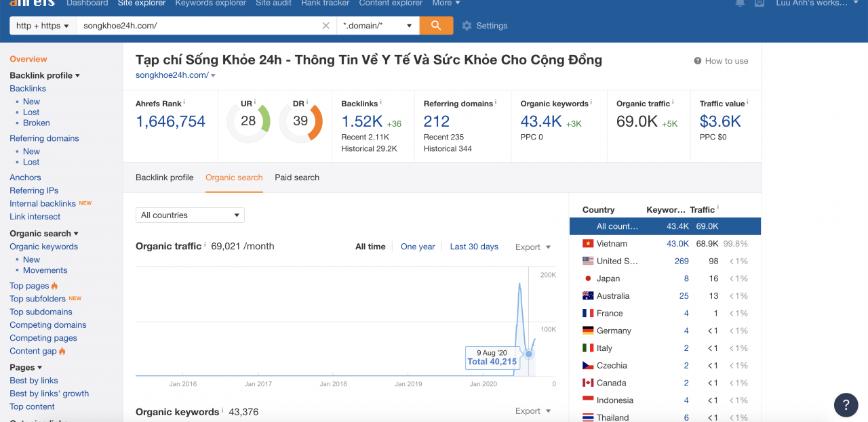The image size is (868, 422).
Task: Open Link intersect in sidebar
Action: (35, 217)
